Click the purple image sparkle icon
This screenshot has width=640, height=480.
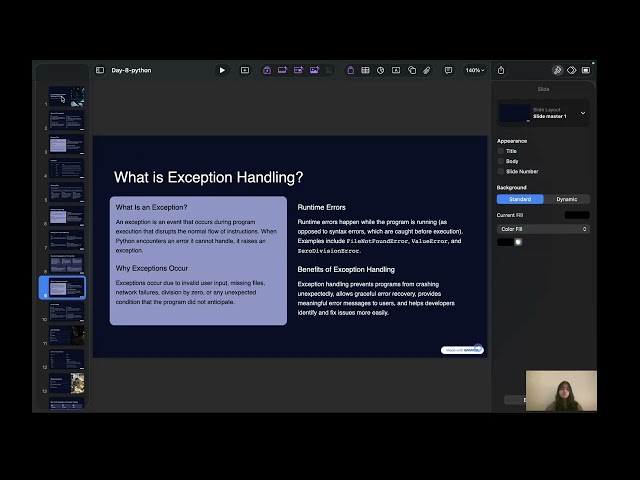pyautogui.click(x=314, y=70)
